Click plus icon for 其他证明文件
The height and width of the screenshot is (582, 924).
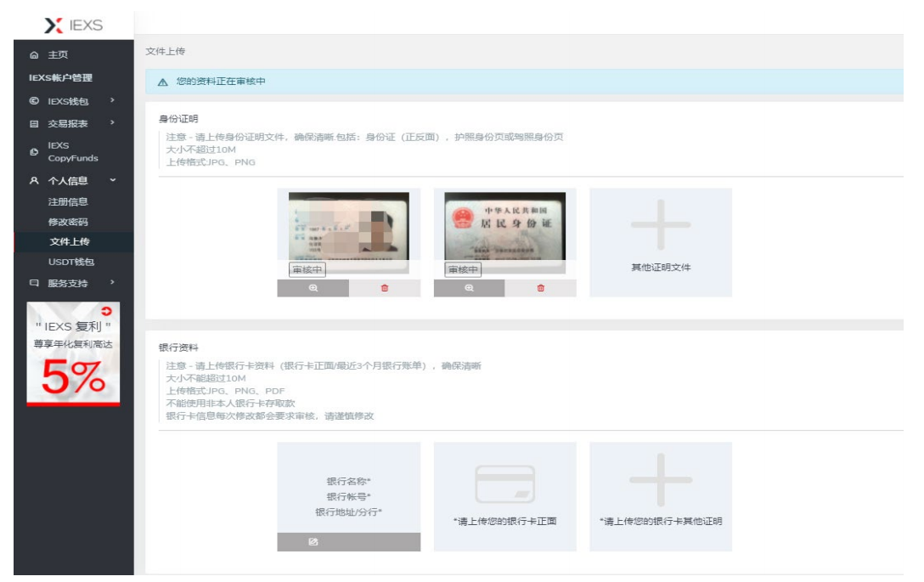click(x=661, y=224)
